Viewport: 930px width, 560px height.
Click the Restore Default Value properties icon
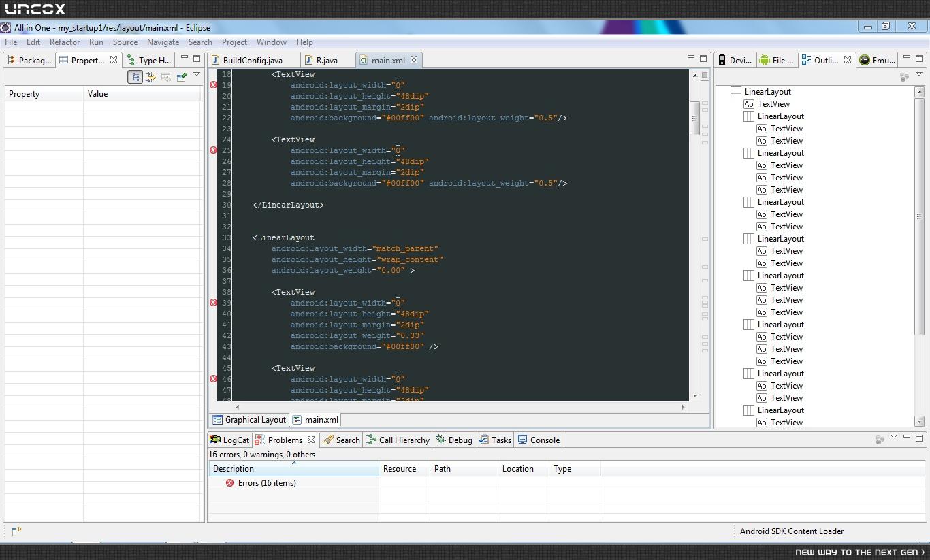(x=166, y=77)
